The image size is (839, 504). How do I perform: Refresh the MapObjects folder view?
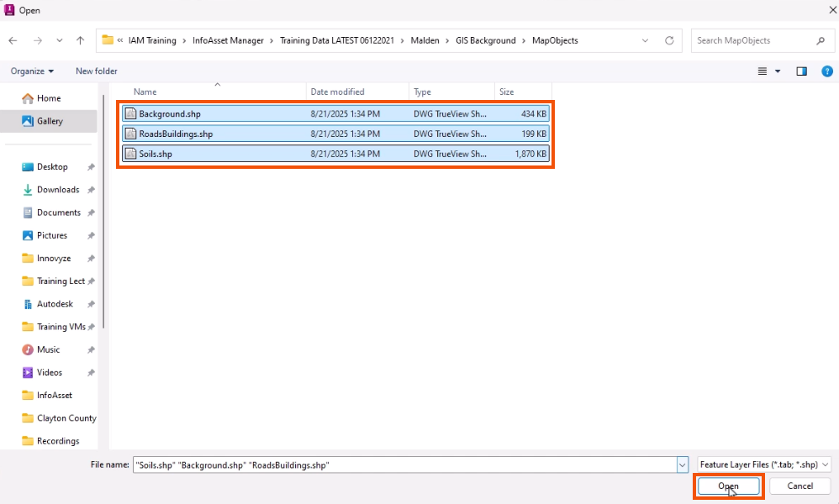(669, 39)
